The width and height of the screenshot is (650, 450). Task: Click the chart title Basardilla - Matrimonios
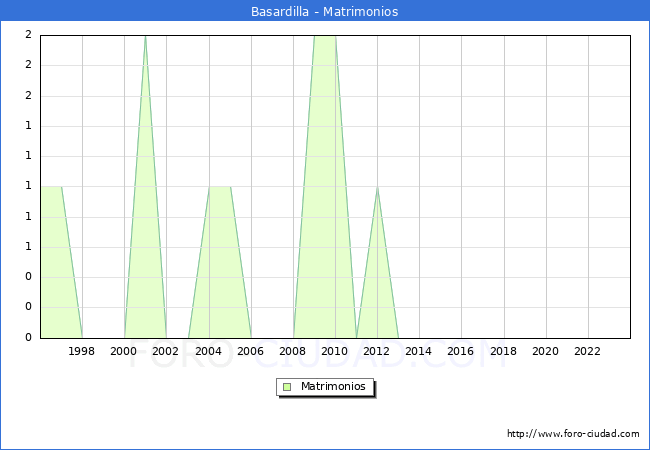coord(325,12)
